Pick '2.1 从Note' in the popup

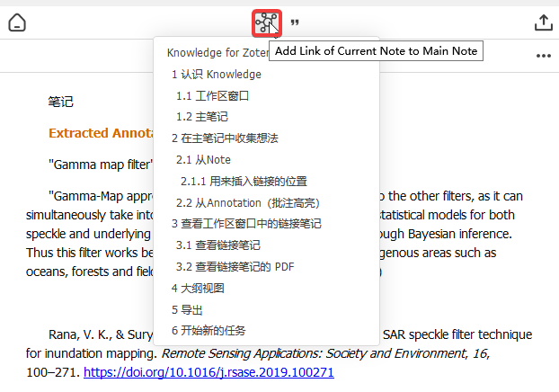click(x=203, y=160)
